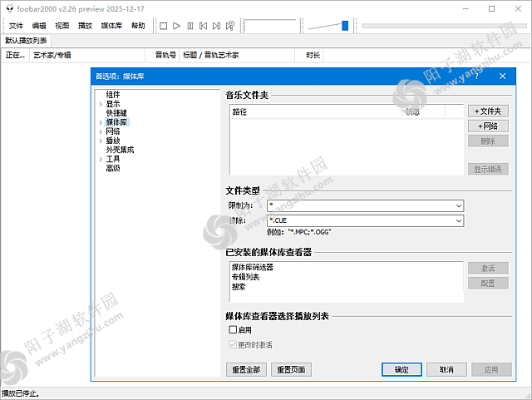The height and width of the screenshot is (400, 532).
Task: Pause playback with the Pause icon
Action: click(x=190, y=26)
